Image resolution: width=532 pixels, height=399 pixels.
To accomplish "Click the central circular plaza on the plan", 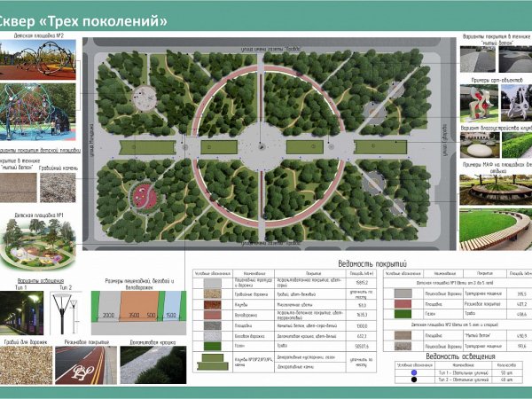I will (x=261, y=147).
